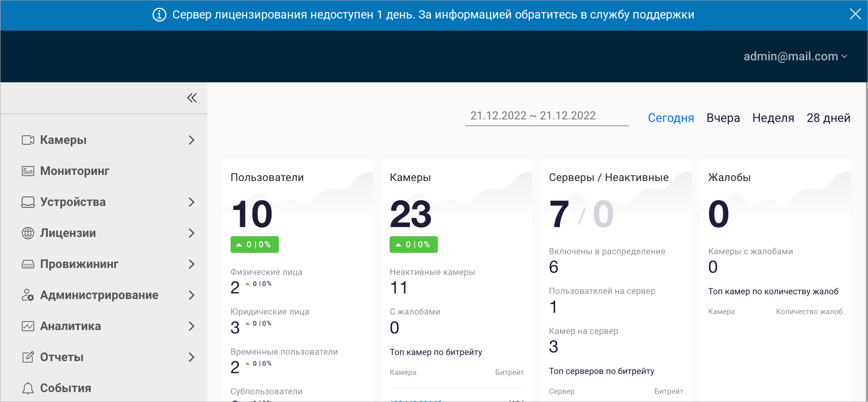
Task: Expand the Лицензии submenu arrow
Action: pos(192,233)
